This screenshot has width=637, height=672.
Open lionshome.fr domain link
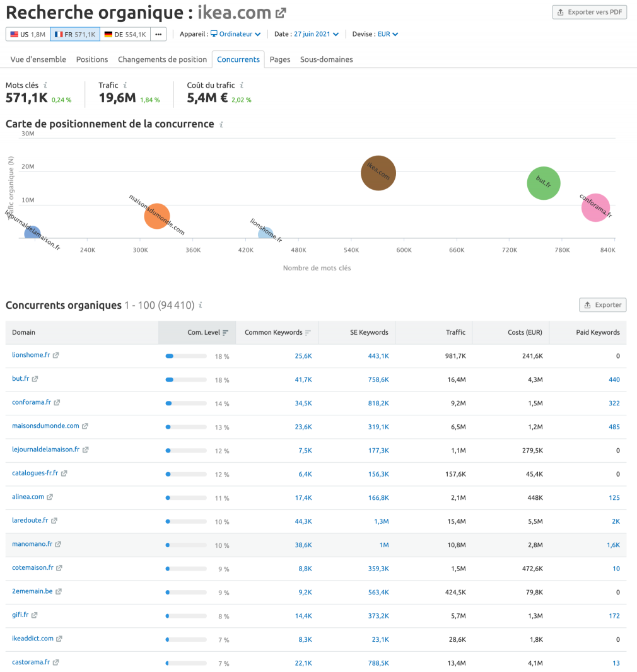tap(31, 355)
